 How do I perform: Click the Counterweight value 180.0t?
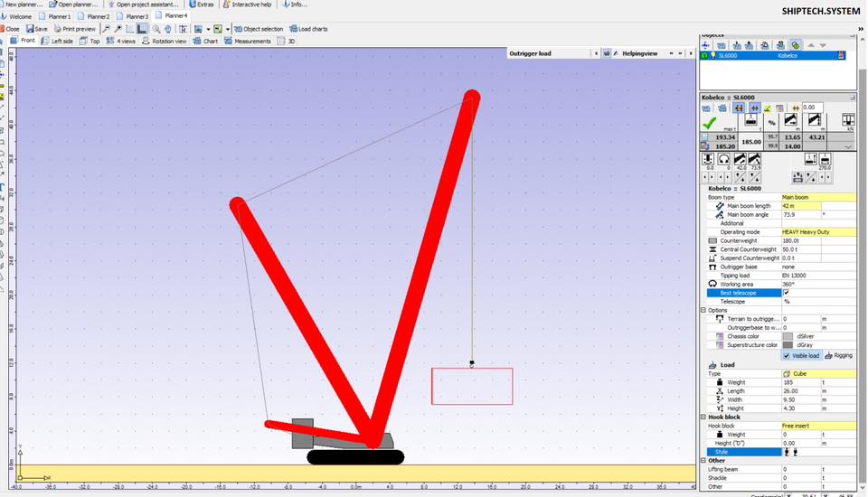800,240
